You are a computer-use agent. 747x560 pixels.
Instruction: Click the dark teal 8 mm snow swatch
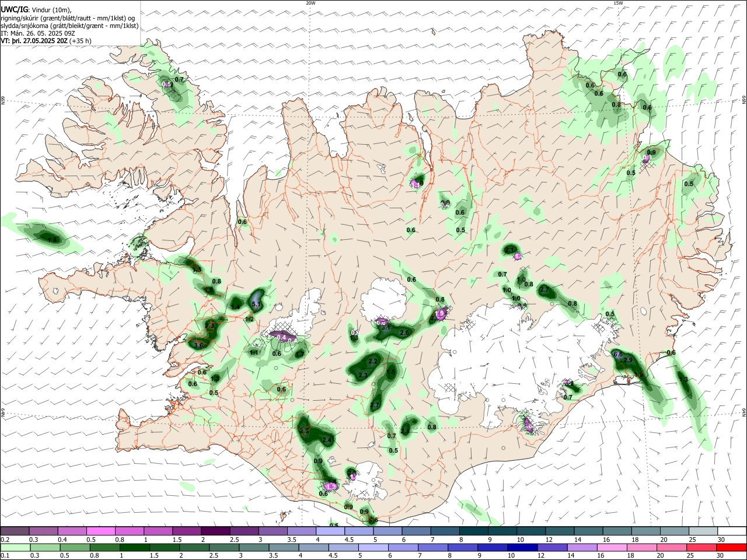pyautogui.click(x=474, y=531)
